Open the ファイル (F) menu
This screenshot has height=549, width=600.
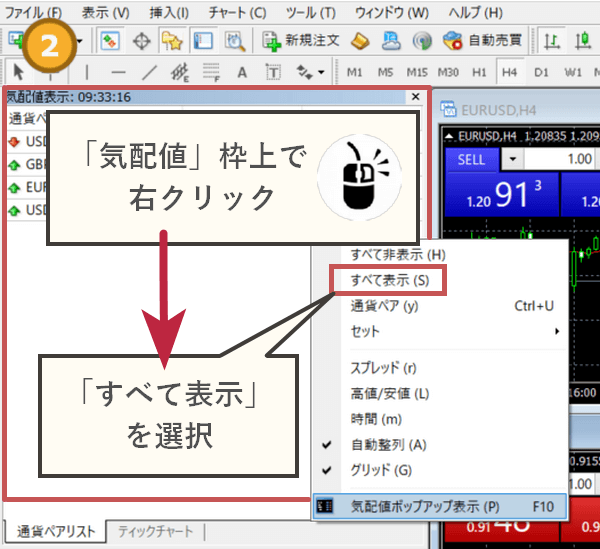coord(33,13)
